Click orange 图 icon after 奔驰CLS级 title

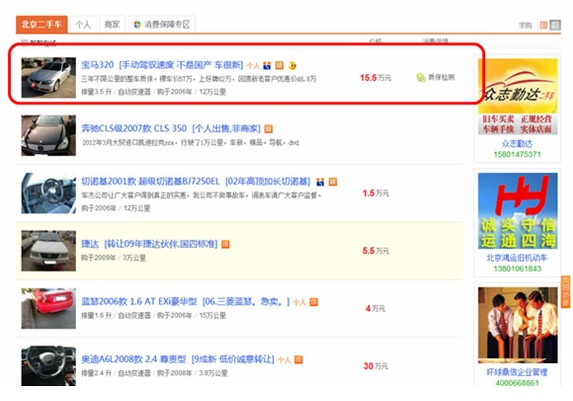(269, 129)
